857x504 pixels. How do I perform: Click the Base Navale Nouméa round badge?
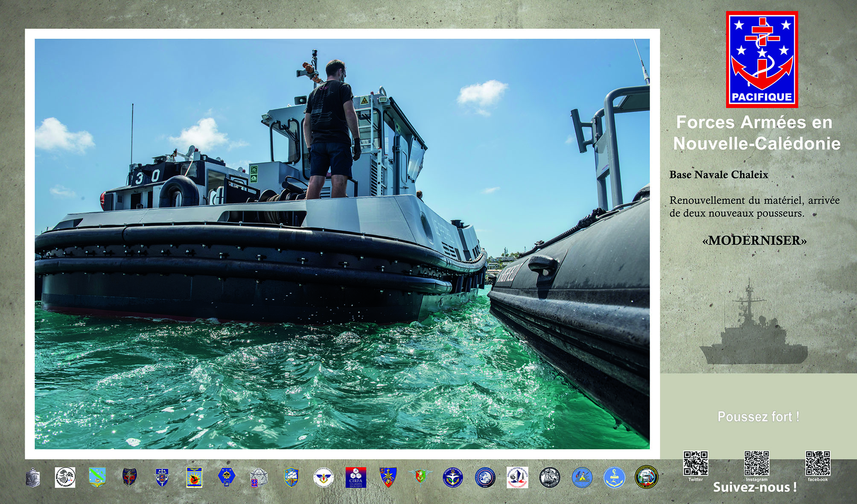65,477
